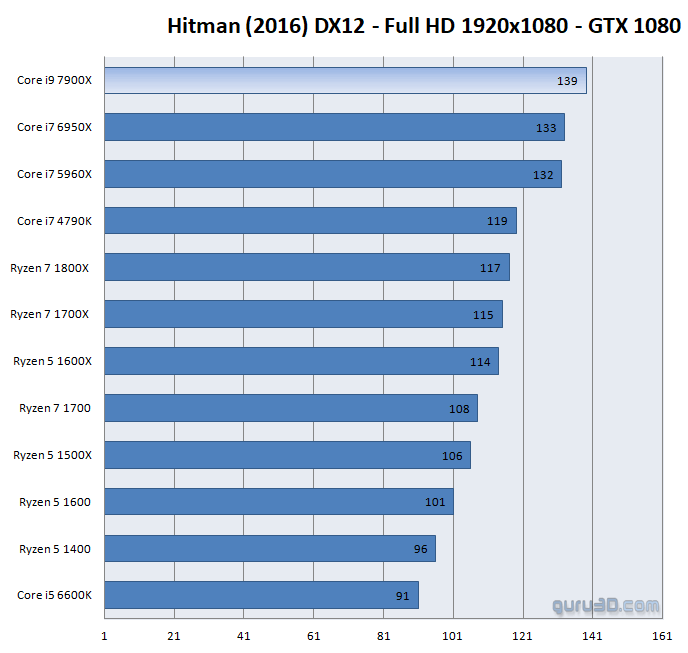The height and width of the screenshot is (653, 688).
Task: Click the Core i7 4790K label
Action: pos(54,221)
